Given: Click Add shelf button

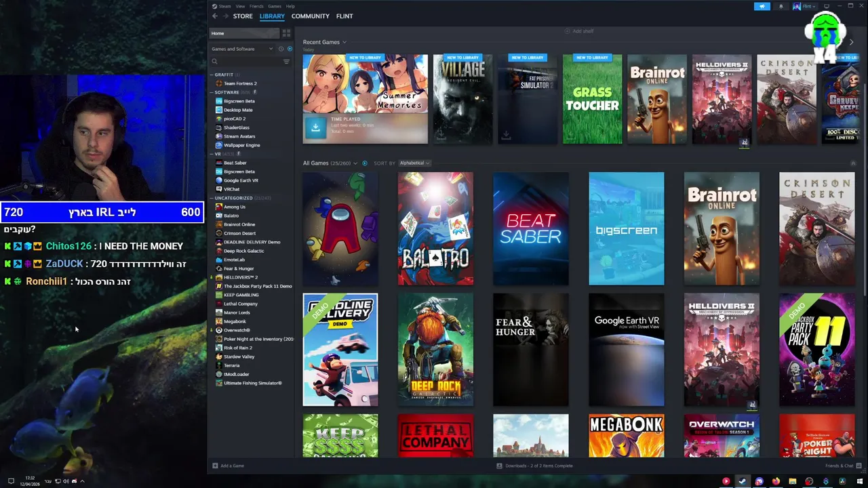Looking at the screenshot, I should [x=578, y=31].
